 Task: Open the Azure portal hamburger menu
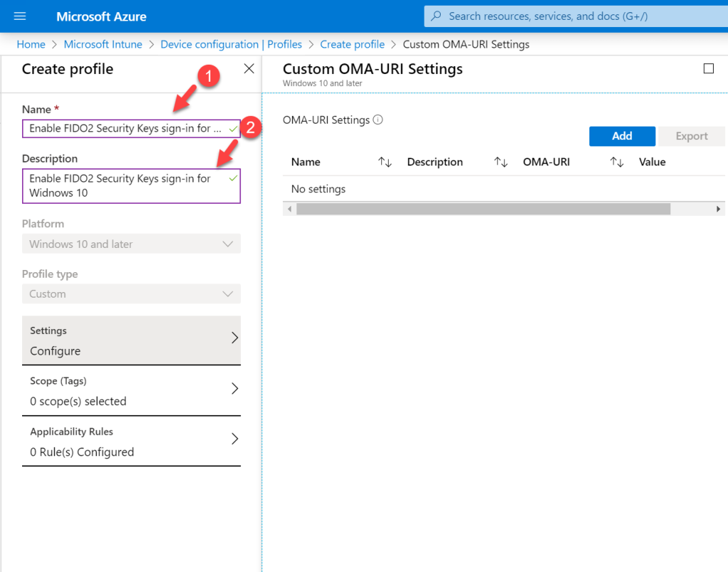pos(19,16)
